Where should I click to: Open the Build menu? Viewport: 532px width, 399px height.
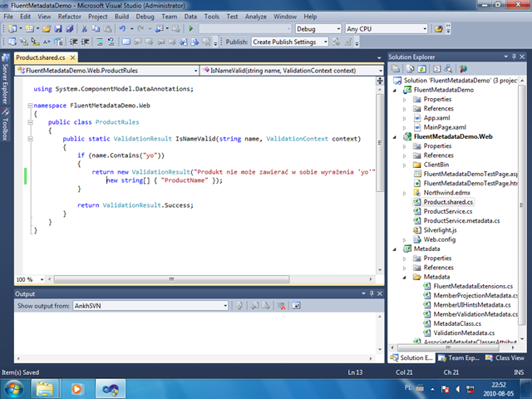point(121,17)
